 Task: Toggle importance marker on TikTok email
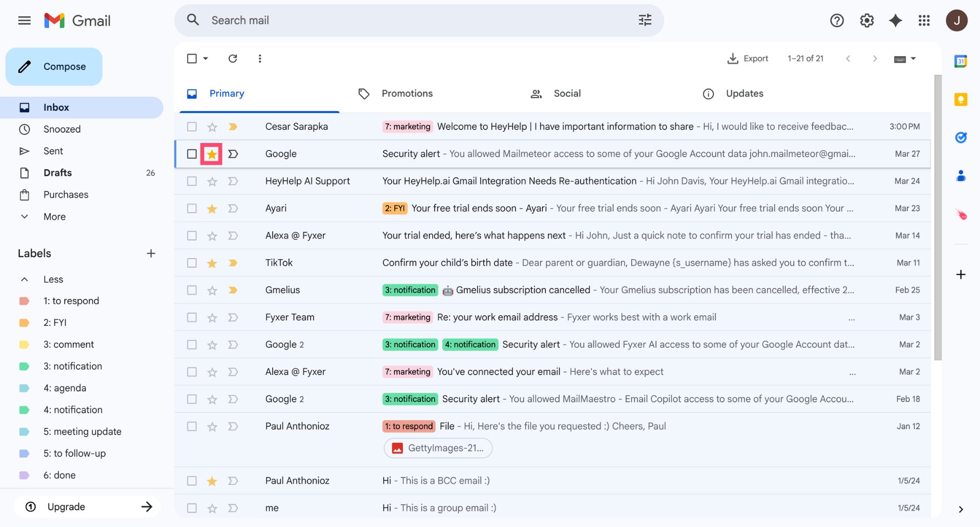pyautogui.click(x=233, y=263)
